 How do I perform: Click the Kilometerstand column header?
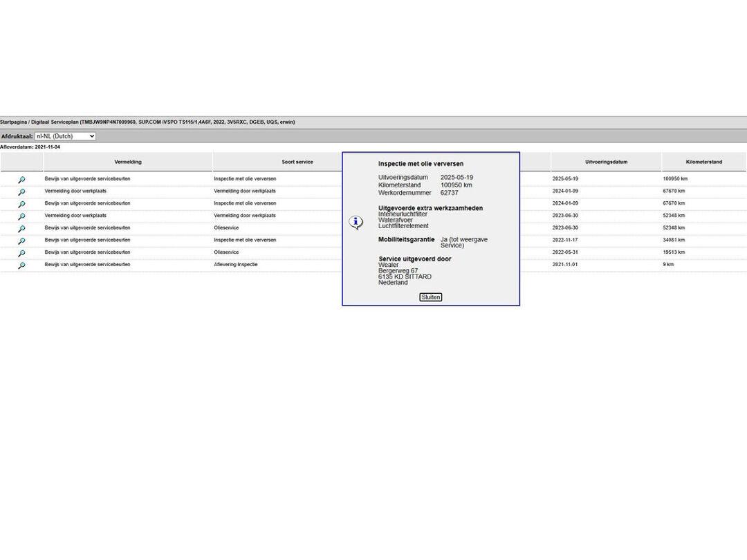click(x=703, y=162)
